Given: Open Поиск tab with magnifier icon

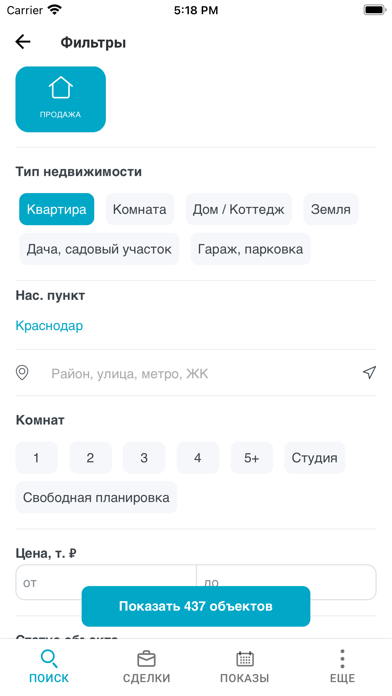Looking at the screenshot, I should [x=49, y=667].
